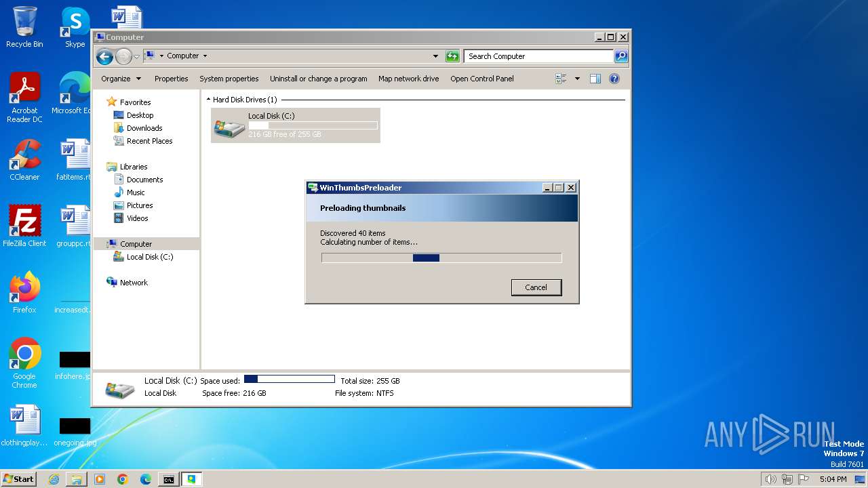This screenshot has width=868, height=488.
Task: Select the CCleaner desktop shortcut
Action: coord(24,160)
